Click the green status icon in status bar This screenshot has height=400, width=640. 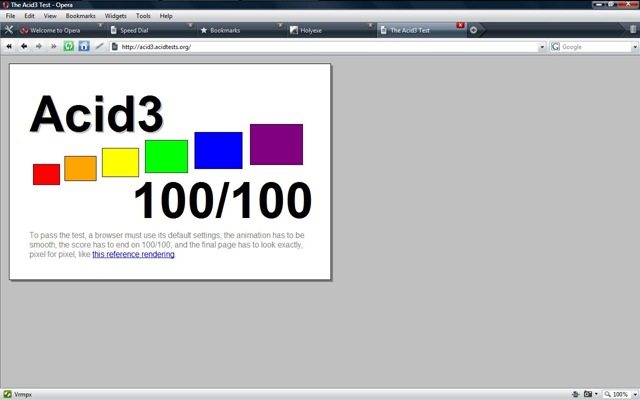click(7, 394)
